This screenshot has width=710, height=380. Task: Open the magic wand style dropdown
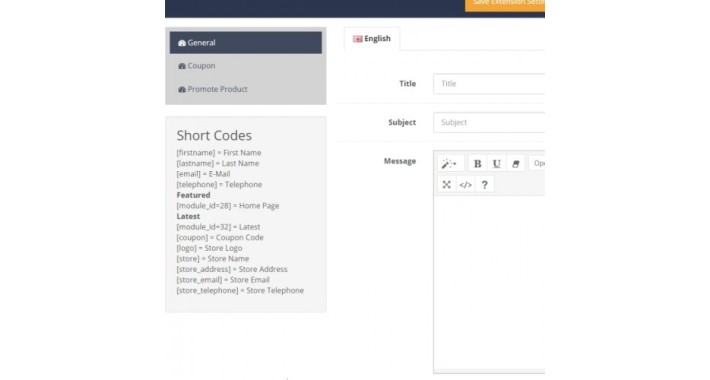click(x=450, y=164)
